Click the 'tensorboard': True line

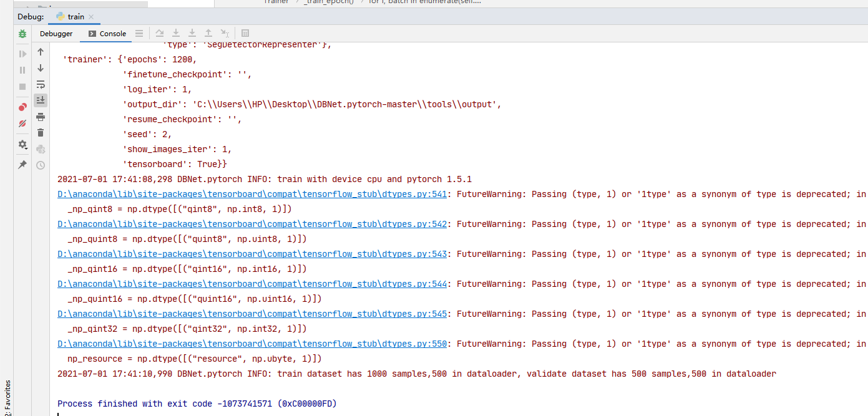175,164
